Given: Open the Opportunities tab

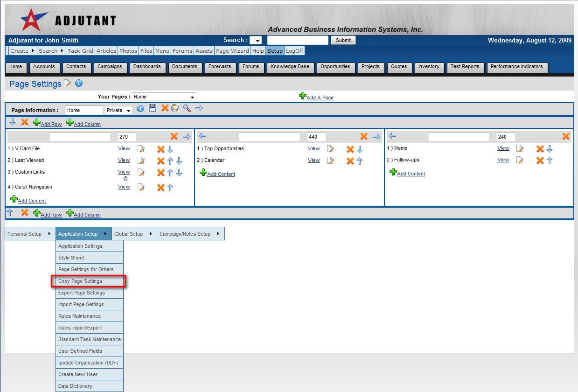Looking at the screenshot, I should click(x=335, y=67).
